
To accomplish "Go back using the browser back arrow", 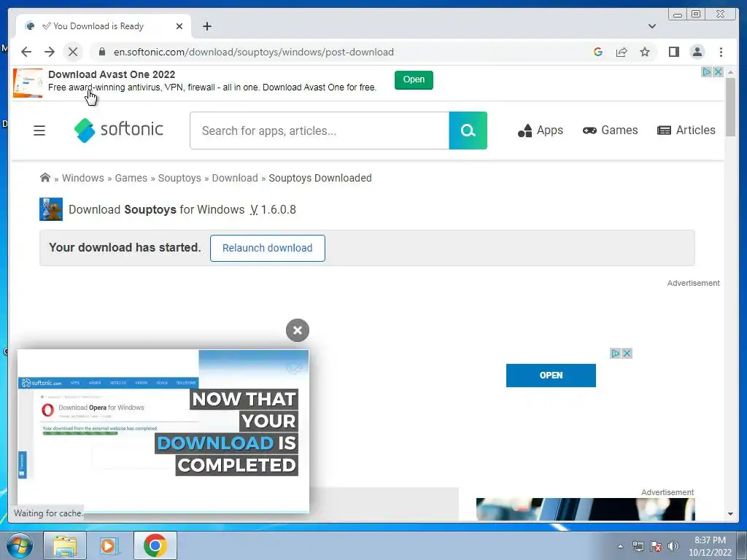I will coord(26,52).
